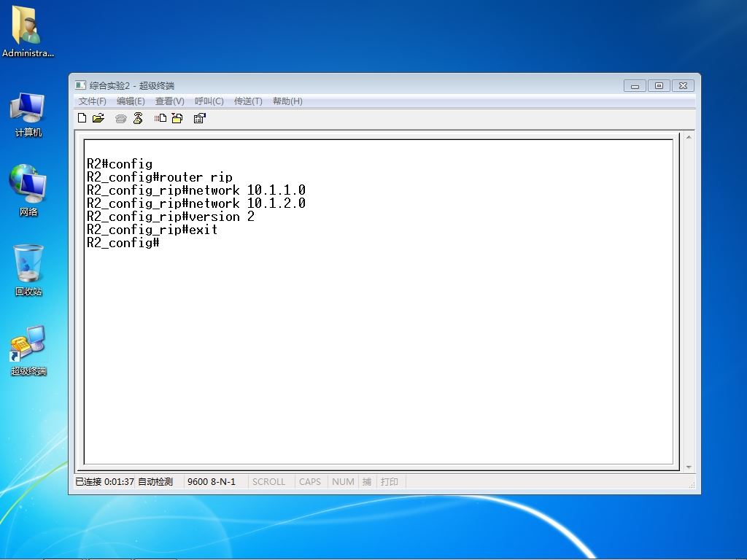The image size is (747, 560).
Task: Click the 'version 2' command line
Action: [171, 217]
